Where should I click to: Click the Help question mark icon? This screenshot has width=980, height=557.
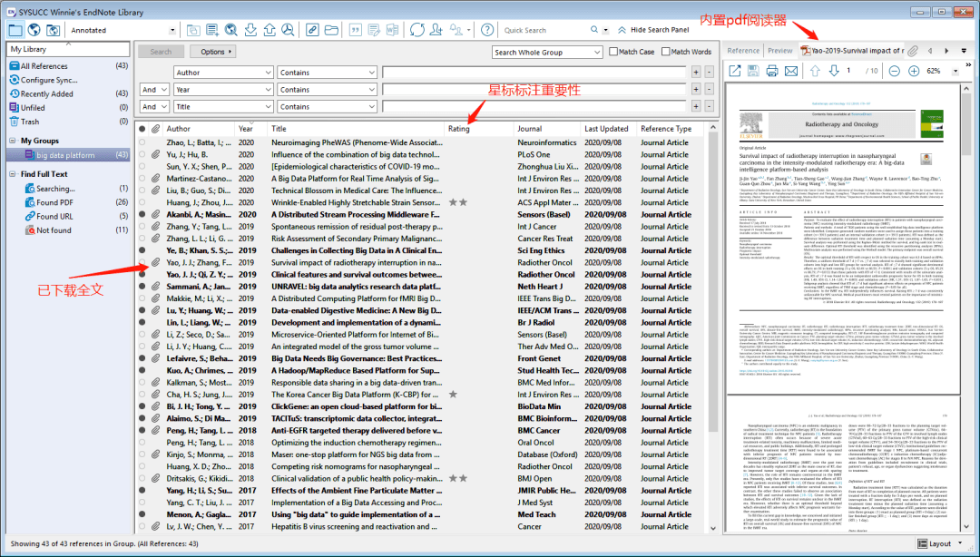[487, 30]
